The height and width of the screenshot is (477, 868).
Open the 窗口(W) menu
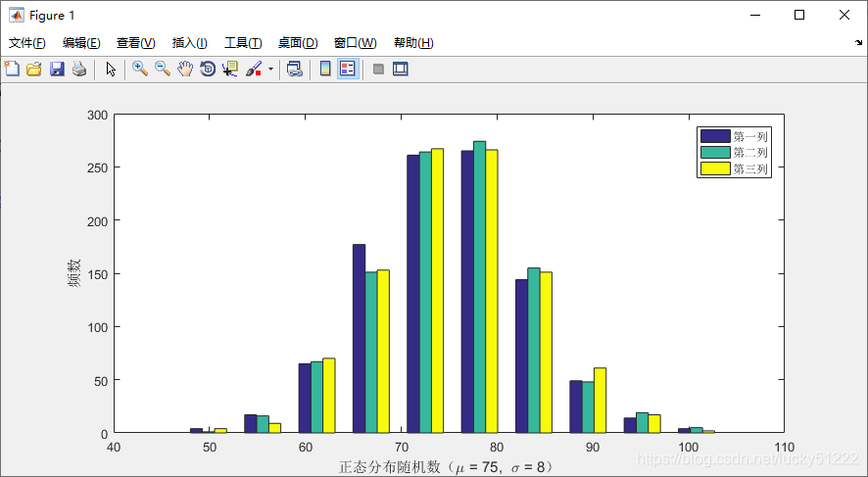[356, 43]
